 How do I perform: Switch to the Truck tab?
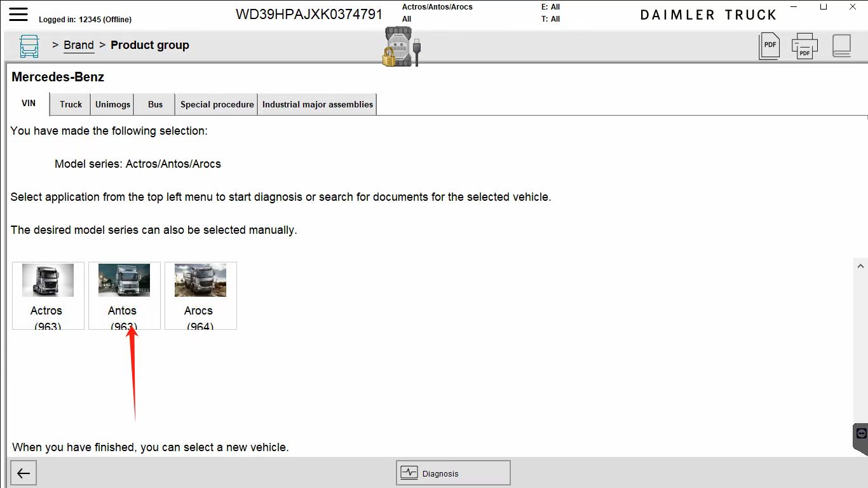[x=71, y=104]
